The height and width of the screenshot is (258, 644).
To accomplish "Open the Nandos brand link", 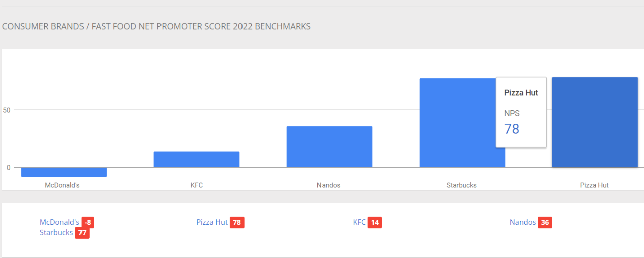I will pyautogui.click(x=523, y=222).
